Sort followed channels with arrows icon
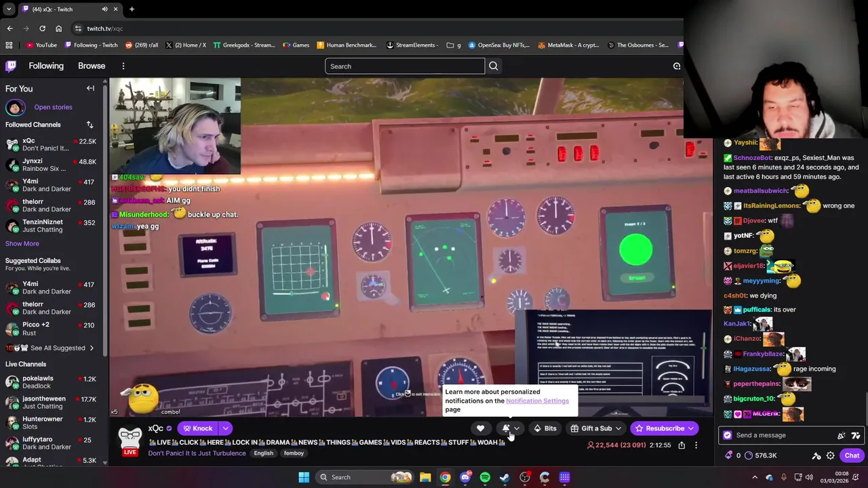The width and height of the screenshot is (868, 488). pyautogui.click(x=90, y=125)
